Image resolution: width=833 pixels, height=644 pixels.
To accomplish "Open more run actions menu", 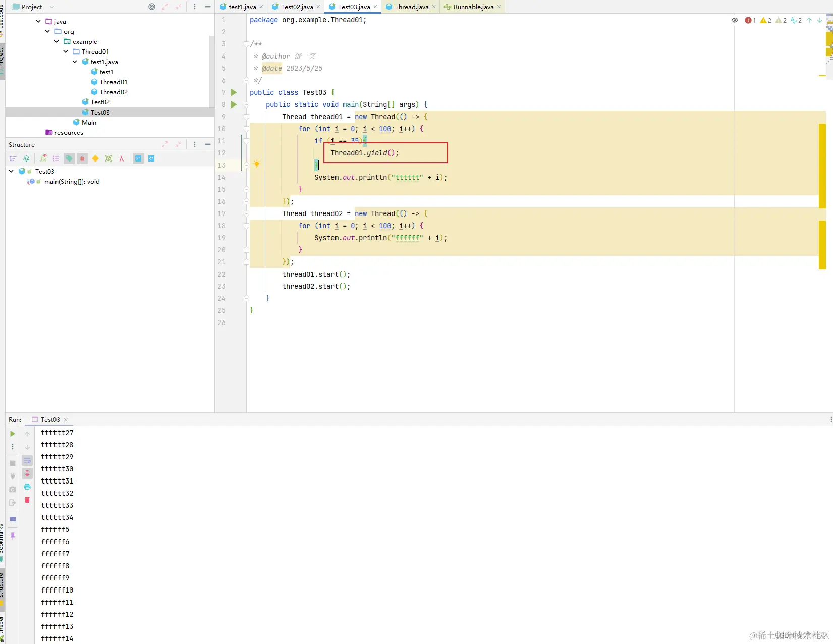I will click(x=13, y=447).
